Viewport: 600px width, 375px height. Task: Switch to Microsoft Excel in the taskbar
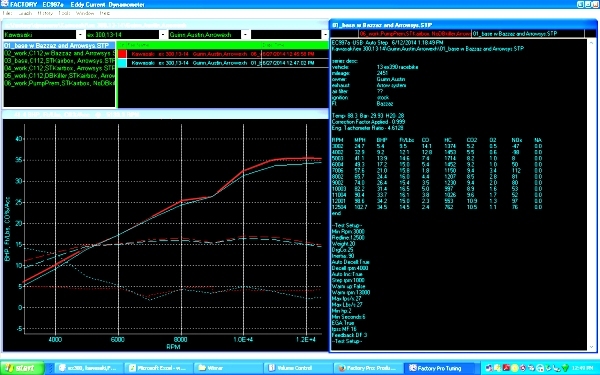[158, 368]
